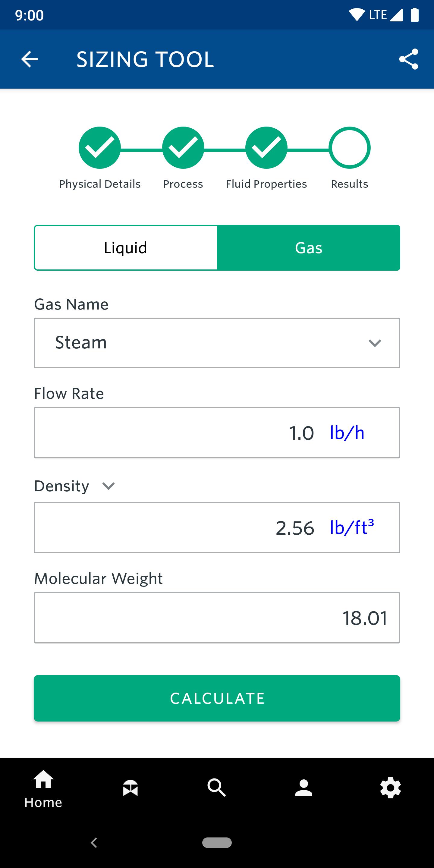
Task: Expand the Density label chevron
Action: tap(108, 486)
